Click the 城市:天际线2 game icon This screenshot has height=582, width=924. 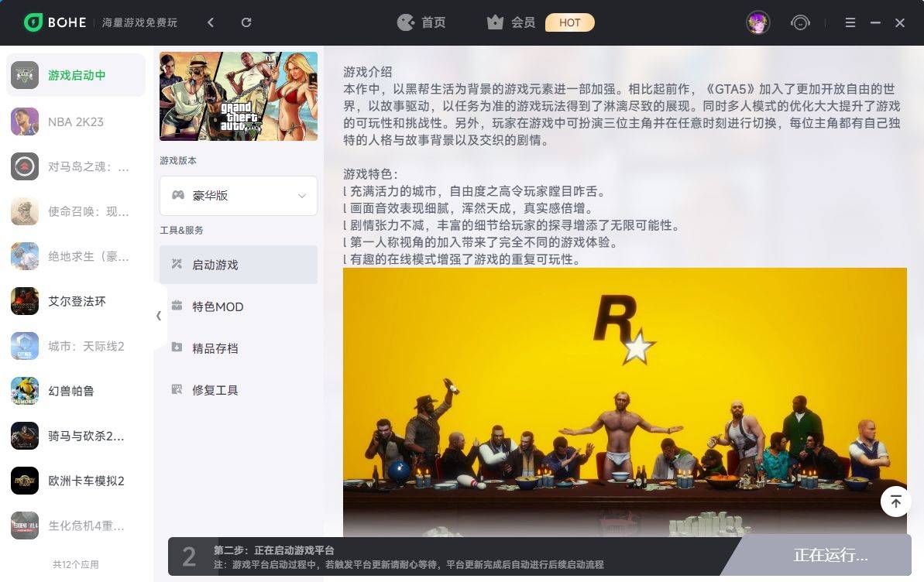(x=25, y=346)
